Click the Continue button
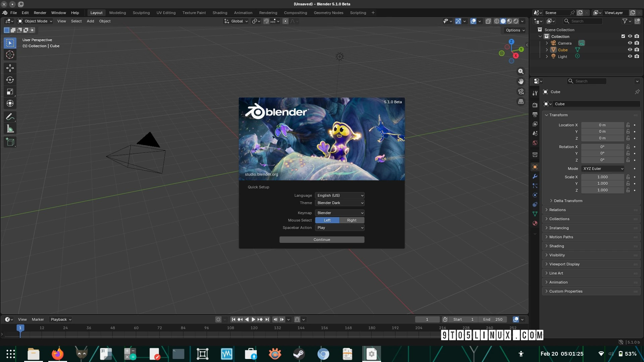The width and height of the screenshot is (644, 362). (322, 240)
